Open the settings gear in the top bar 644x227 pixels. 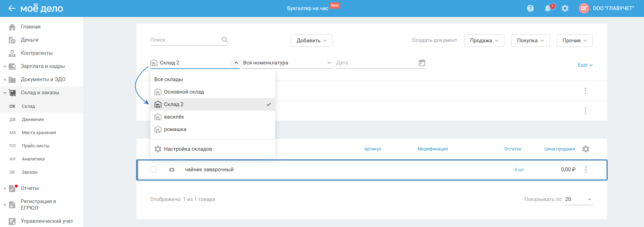click(x=565, y=8)
